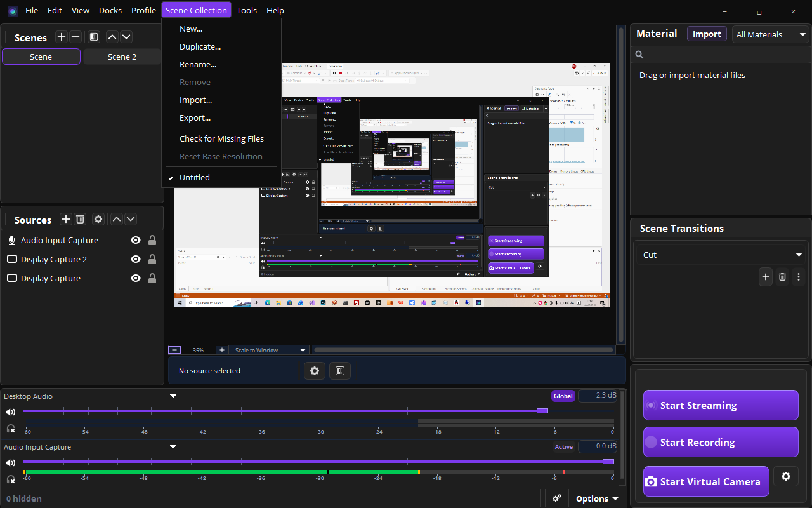
Task: Open mixer Options dropdown
Action: coord(597,498)
